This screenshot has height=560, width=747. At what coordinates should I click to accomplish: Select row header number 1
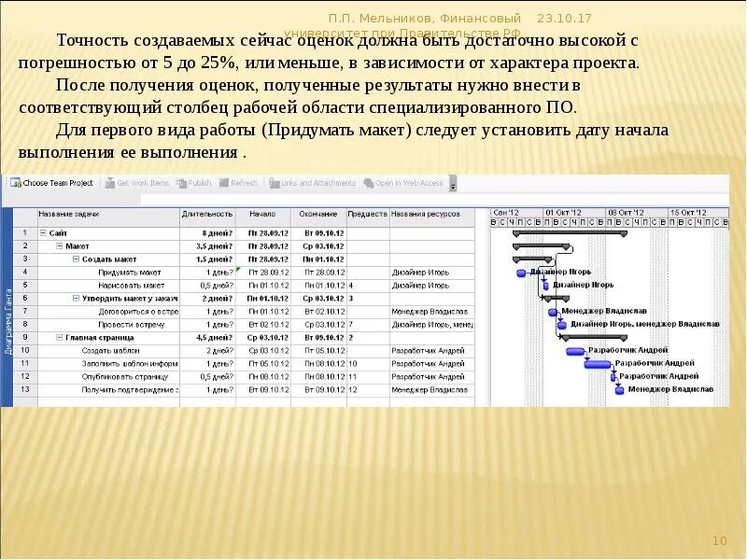click(x=25, y=233)
